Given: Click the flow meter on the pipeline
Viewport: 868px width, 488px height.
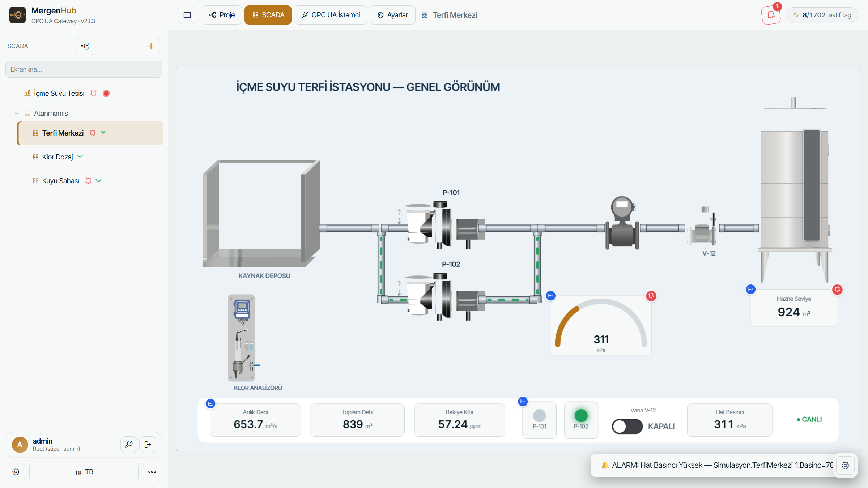Looking at the screenshot, I should click(622, 223).
